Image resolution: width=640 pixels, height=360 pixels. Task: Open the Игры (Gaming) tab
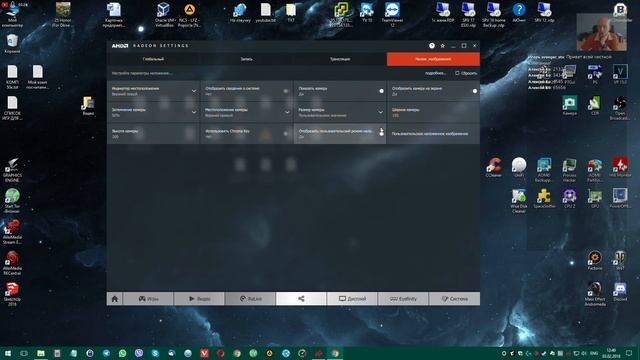coord(148,299)
